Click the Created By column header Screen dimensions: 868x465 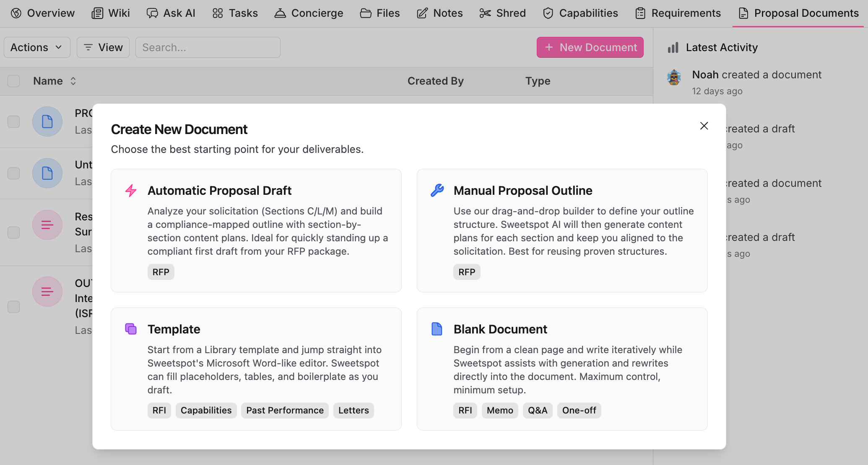(x=435, y=81)
